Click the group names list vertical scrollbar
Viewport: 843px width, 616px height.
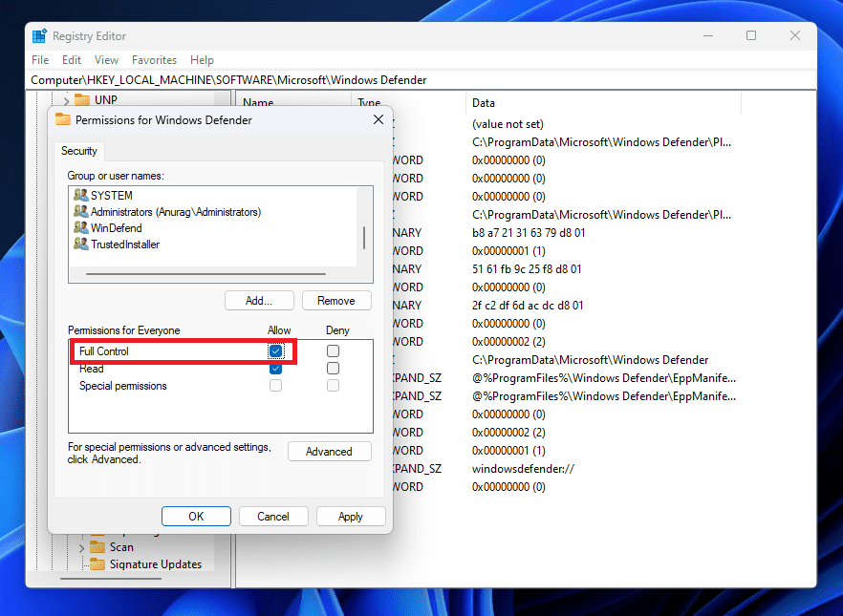click(363, 237)
